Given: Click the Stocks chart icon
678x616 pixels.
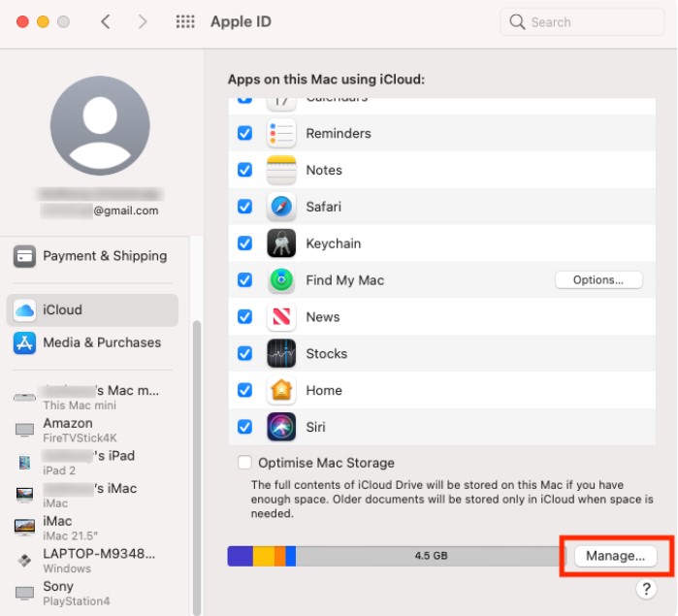Looking at the screenshot, I should (x=281, y=353).
